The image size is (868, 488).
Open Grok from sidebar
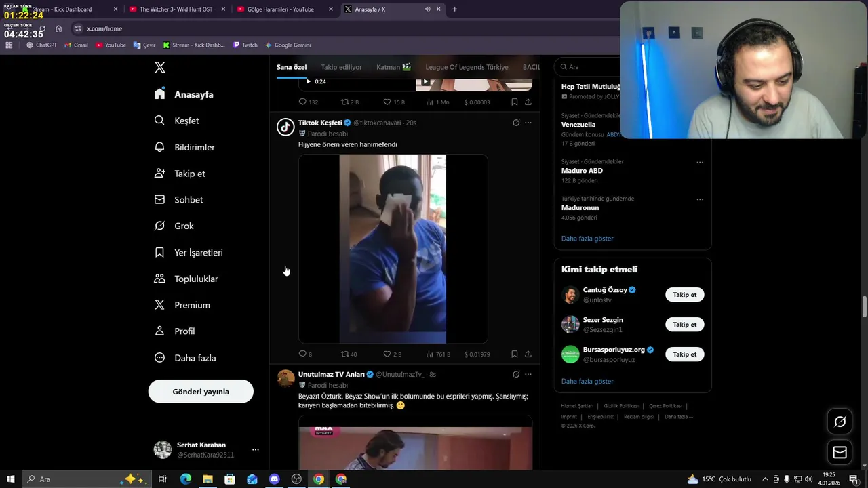coord(174,226)
